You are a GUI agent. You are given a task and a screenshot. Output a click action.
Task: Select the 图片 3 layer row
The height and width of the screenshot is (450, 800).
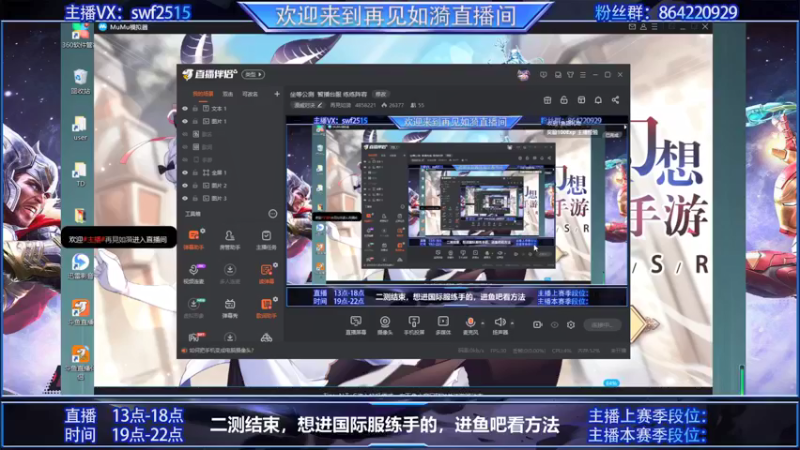231,198
